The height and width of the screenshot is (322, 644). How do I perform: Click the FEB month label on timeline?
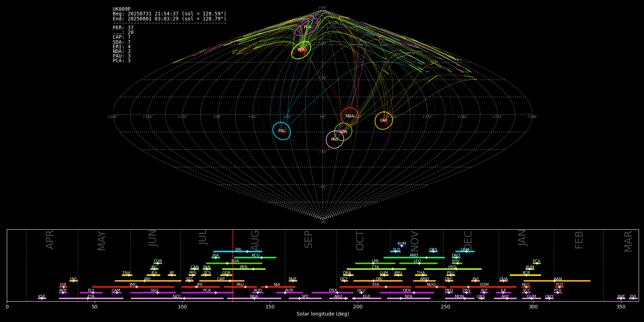[x=579, y=240]
